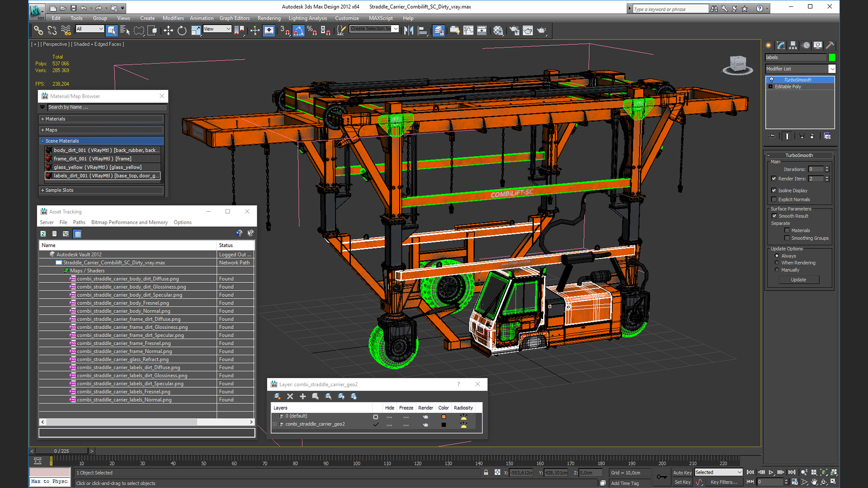This screenshot has height=488, width=868.
Task: Open the Rendering menu
Action: click(x=269, y=18)
